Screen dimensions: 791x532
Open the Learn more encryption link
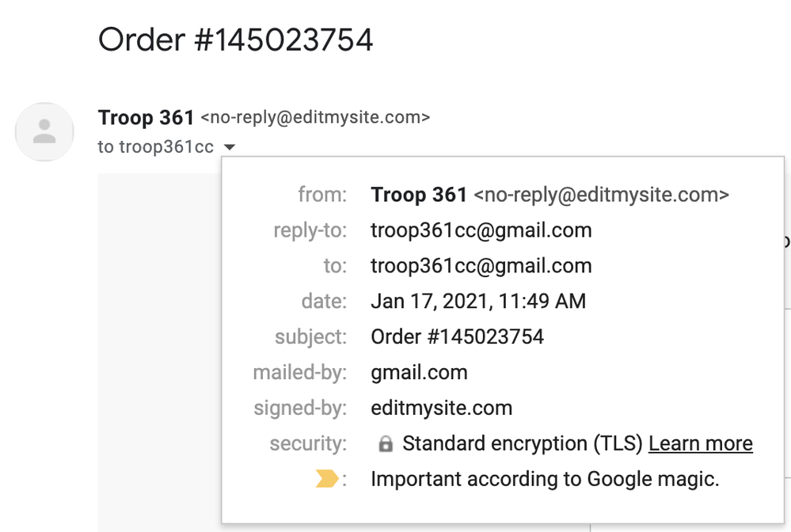700,443
